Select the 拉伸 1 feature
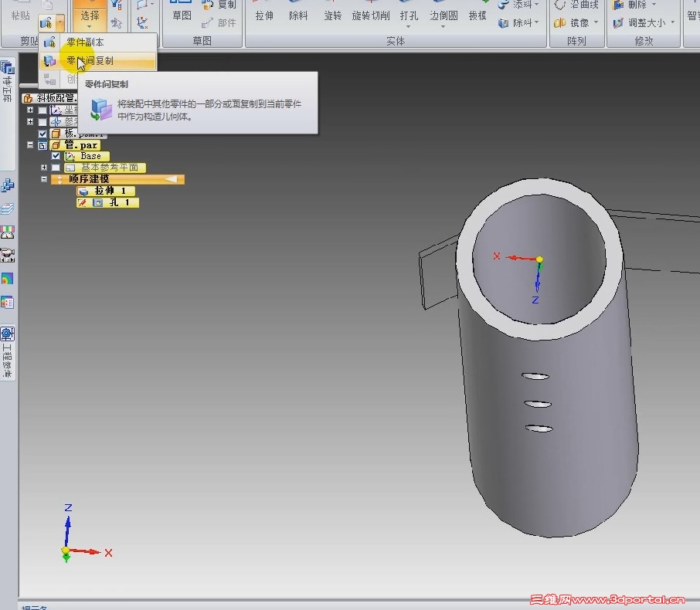Viewport: 700px width, 610px height. (105, 191)
